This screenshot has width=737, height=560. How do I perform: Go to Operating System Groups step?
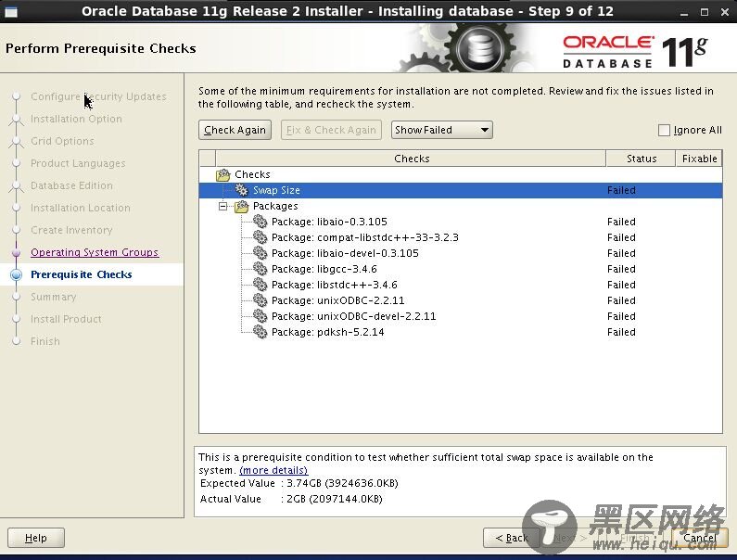click(95, 252)
